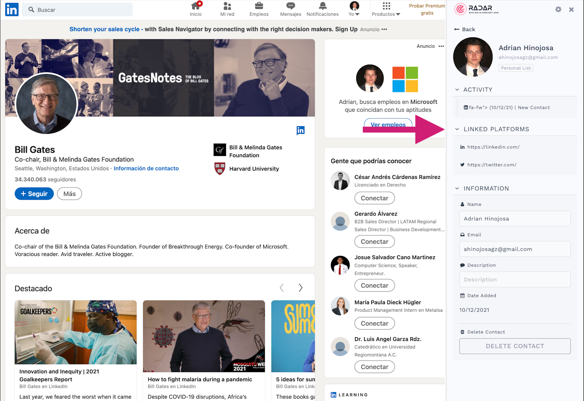Click Probar Premium gratis link
Screen dimensions: 584x401
coord(427,9)
